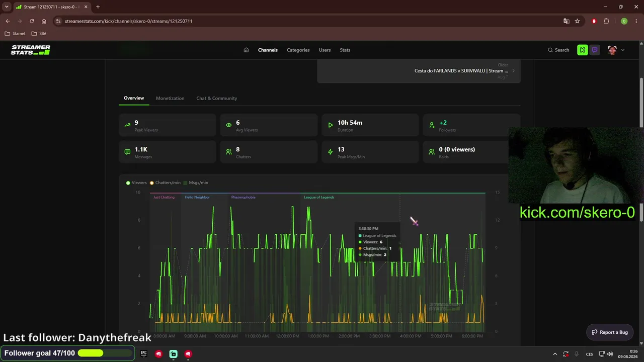Open the browser three-dot menu
The height and width of the screenshot is (362, 644).
(636, 21)
